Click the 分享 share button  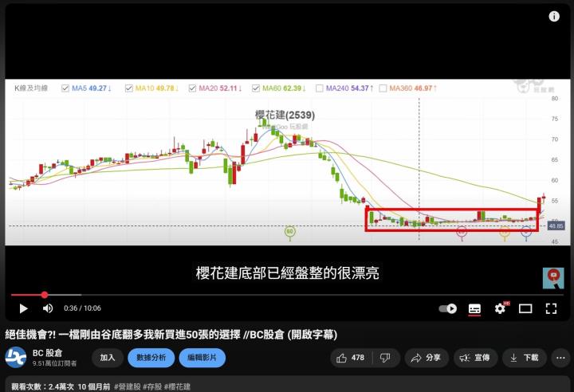(x=426, y=358)
